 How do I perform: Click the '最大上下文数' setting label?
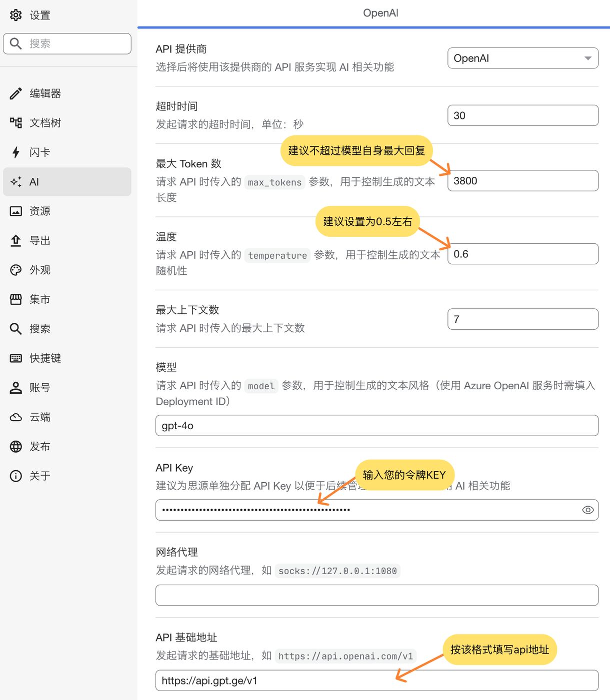pos(187,310)
